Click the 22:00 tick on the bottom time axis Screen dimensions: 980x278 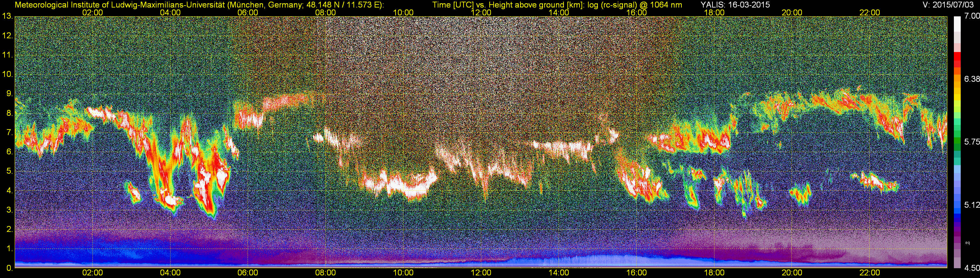(x=870, y=273)
